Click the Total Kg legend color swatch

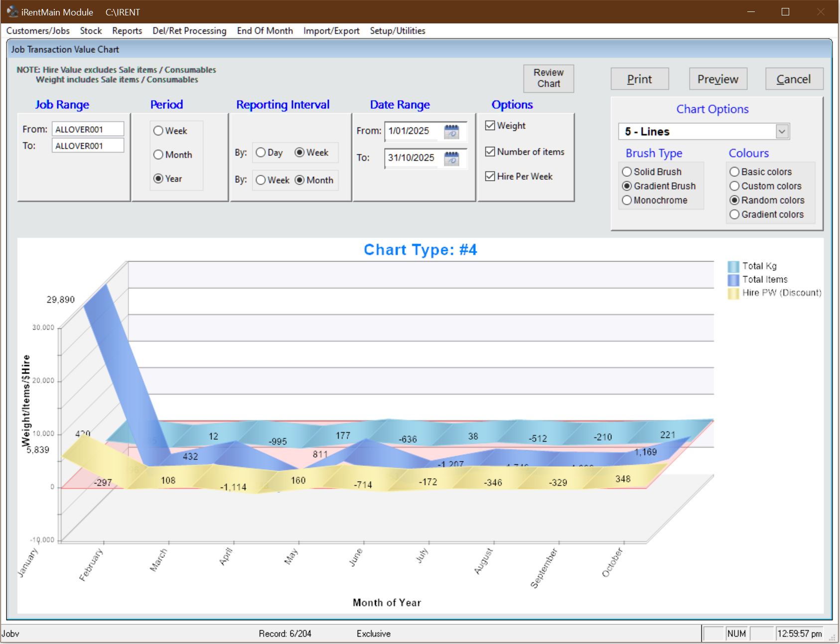pyautogui.click(x=733, y=266)
